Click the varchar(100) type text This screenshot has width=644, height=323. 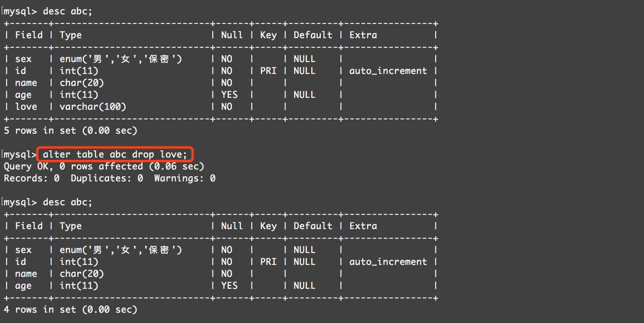[93, 107]
